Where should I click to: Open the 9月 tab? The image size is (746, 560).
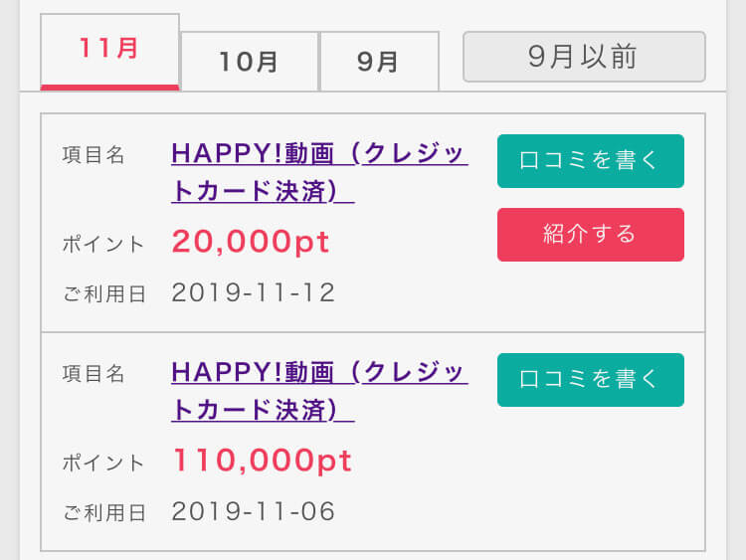pyautogui.click(x=378, y=62)
